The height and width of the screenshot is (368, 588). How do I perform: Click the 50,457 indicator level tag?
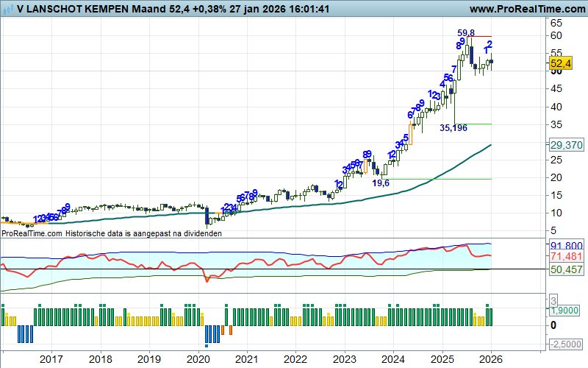point(566,270)
